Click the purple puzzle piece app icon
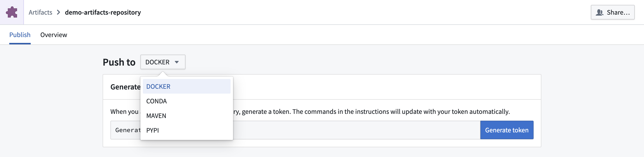The height and width of the screenshot is (157, 644). (12, 11)
